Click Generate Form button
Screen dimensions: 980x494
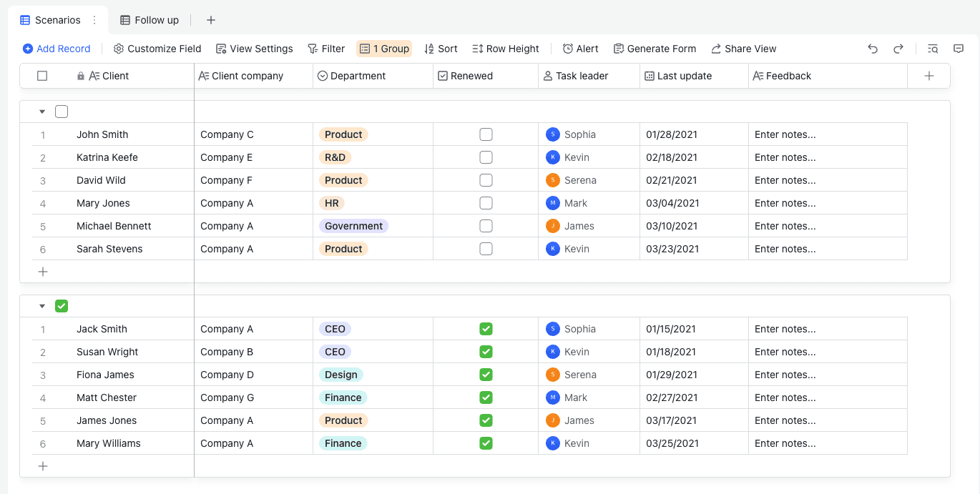click(655, 49)
